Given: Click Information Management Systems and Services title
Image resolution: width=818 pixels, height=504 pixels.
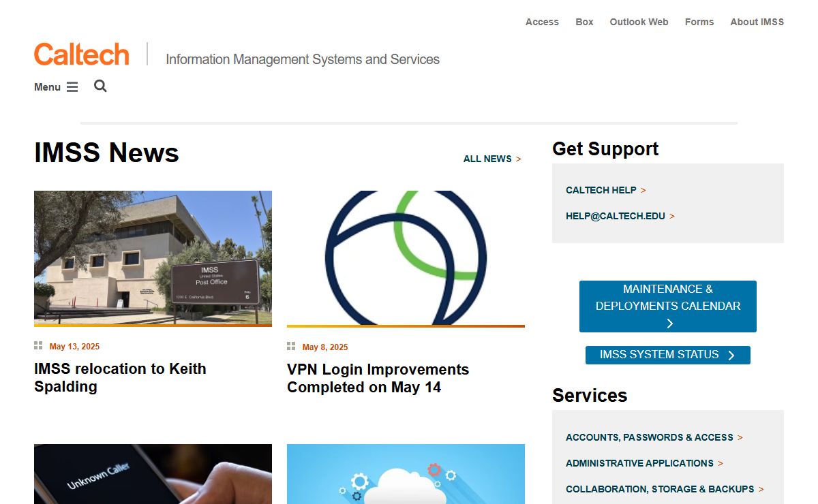Looking at the screenshot, I should pyautogui.click(x=303, y=59).
